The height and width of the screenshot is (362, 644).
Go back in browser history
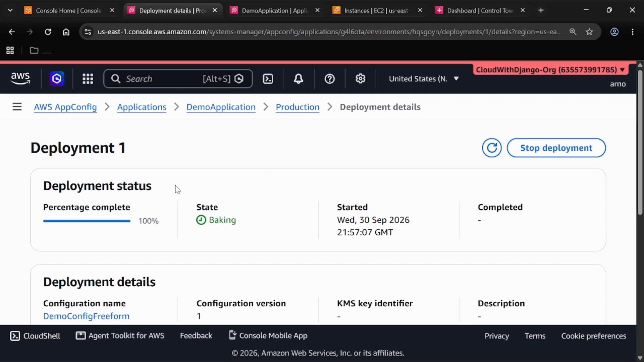[x=12, y=32]
